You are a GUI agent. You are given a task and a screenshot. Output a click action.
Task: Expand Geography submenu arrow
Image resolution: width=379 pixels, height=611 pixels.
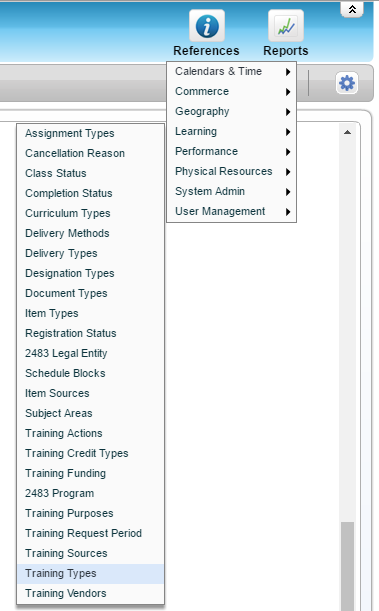point(288,112)
